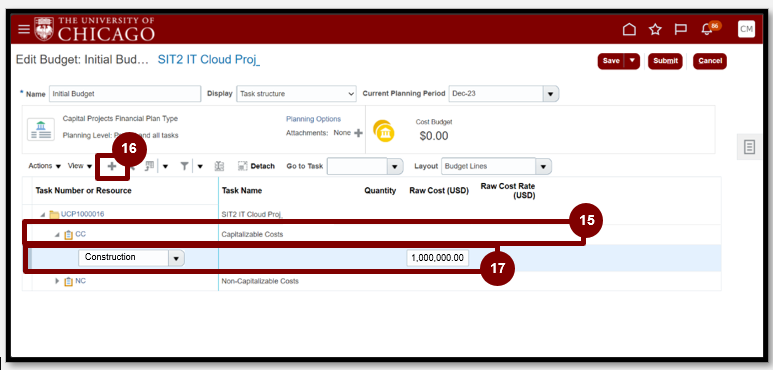Open the filter options dropdown arrow
Viewport: 773px width, 370px height.
(x=200, y=167)
